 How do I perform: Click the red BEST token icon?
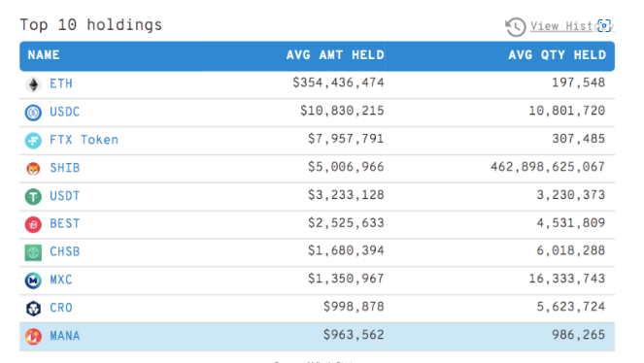(x=33, y=224)
